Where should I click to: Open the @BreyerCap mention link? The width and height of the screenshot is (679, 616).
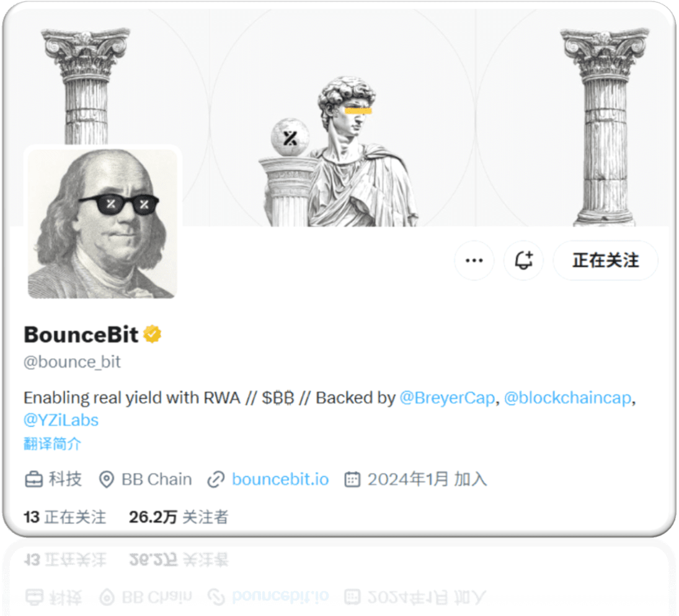[447, 397]
